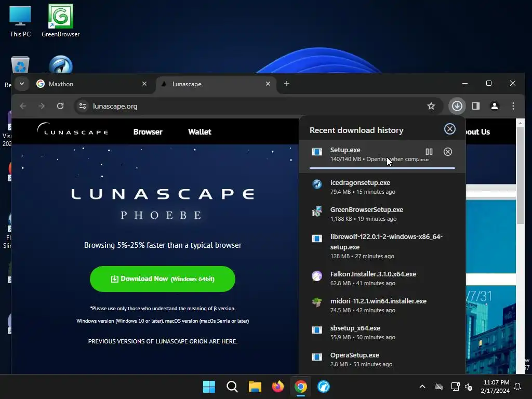
Task: Click the librewolf setup file icon
Action: 317,238
